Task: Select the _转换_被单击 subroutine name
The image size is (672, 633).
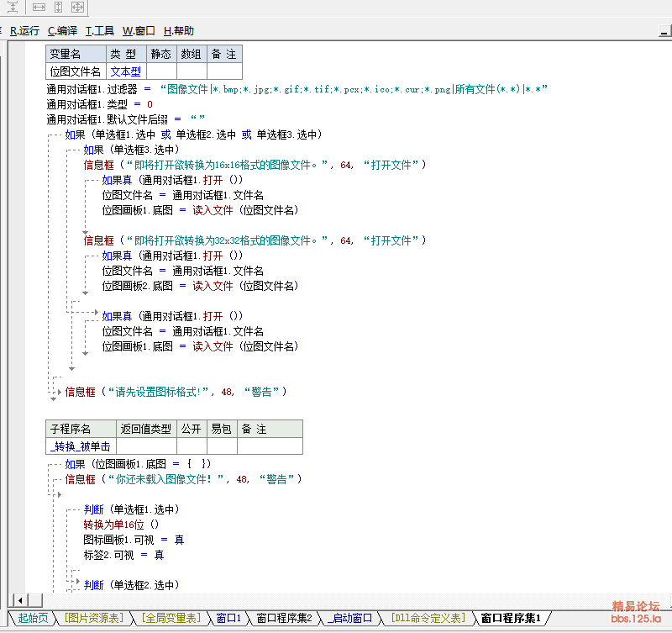Action: tap(81, 446)
